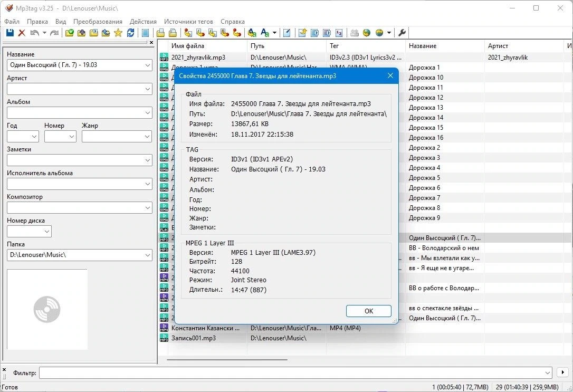573x392 pixels.
Task: Sort by Путь column header
Action: tap(286, 46)
